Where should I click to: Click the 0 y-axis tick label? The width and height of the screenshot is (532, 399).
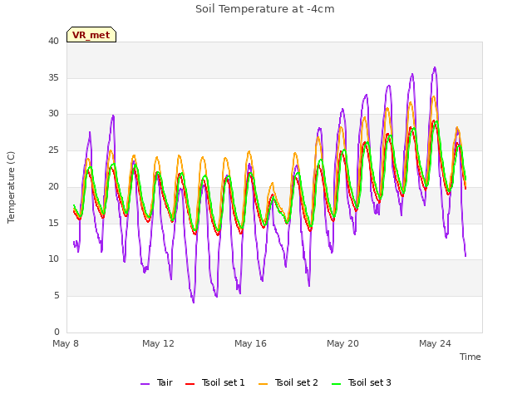[x=57, y=332]
